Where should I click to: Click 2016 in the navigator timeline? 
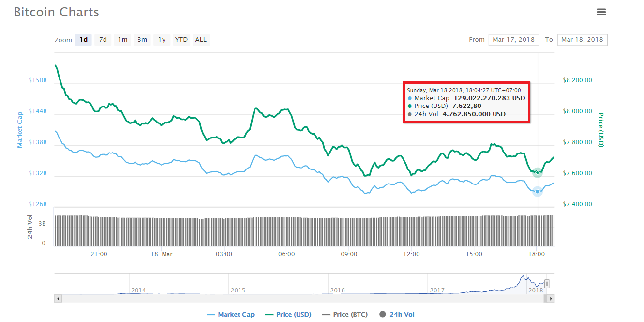[x=338, y=291]
